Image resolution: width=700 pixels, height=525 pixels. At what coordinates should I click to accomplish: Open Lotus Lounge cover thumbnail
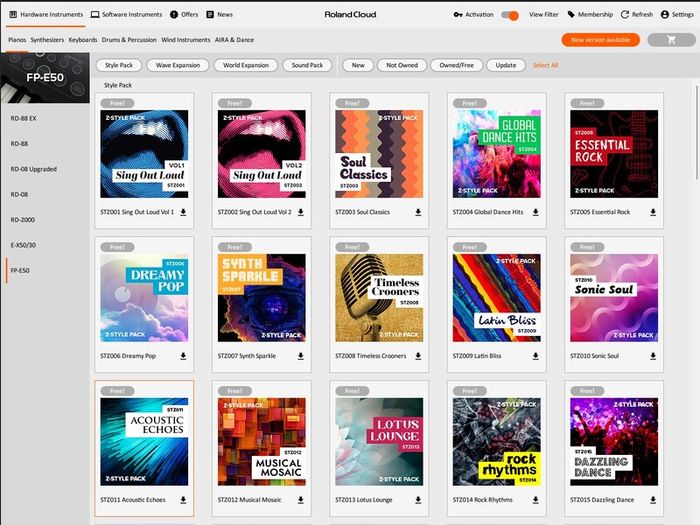point(379,442)
